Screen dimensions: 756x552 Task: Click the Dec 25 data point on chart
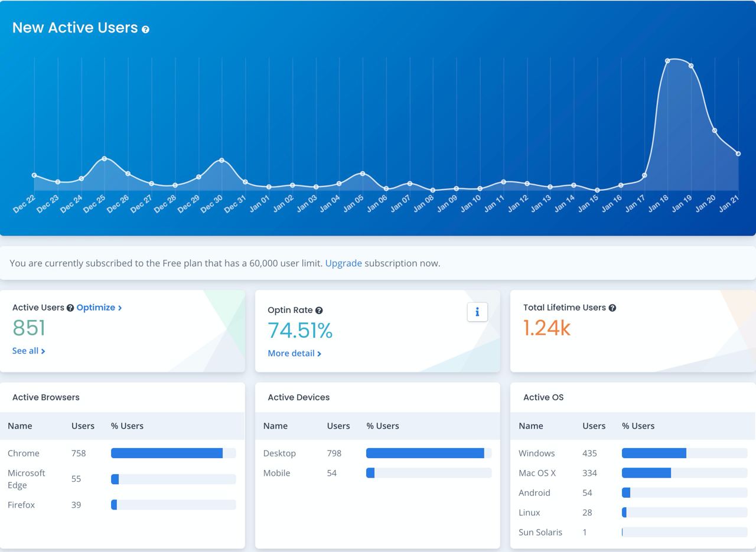[105, 158]
